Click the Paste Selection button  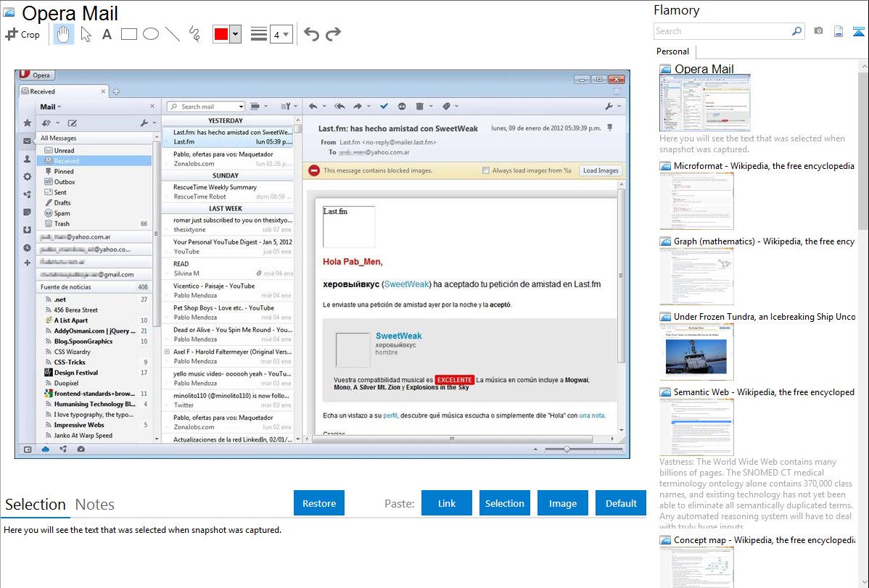point(504,503)
